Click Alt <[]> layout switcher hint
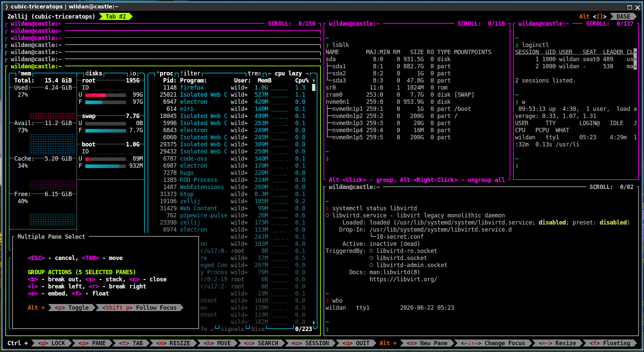The width and height of the screenshot is (644, 352). [593, 17]
